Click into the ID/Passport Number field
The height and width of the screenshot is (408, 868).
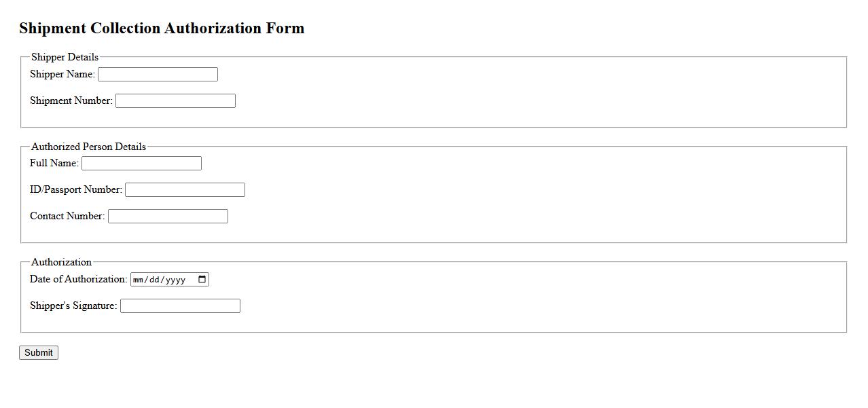tap(185, 190)
